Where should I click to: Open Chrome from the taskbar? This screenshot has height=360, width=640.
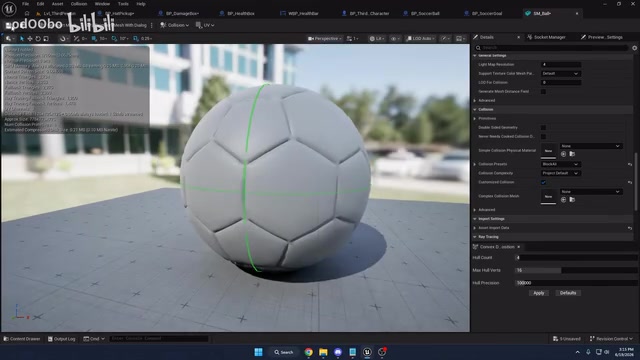[x=309, y=352]
